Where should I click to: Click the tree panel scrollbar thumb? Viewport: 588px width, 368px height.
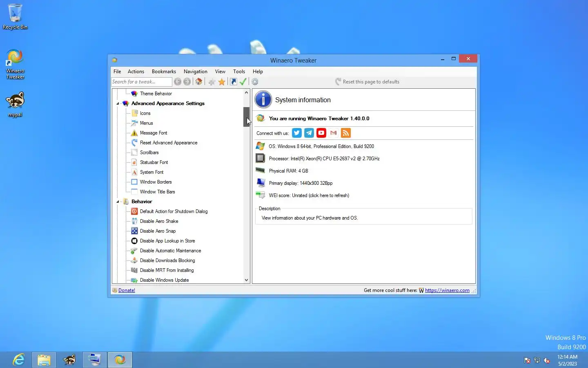246,117
